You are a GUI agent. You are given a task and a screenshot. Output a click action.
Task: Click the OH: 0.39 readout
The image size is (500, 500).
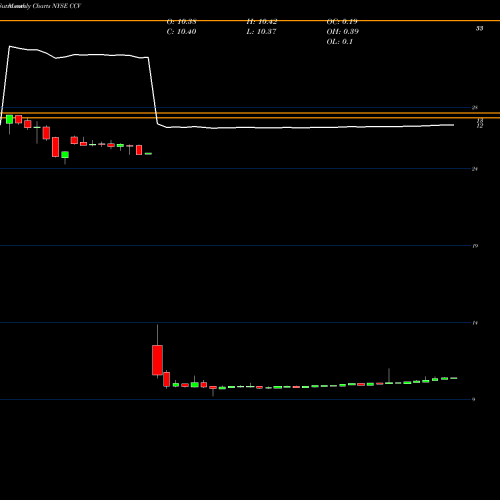tap(343, 32)
